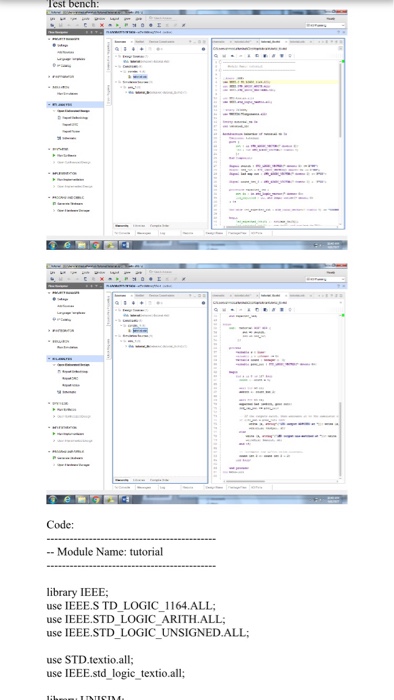
Task: Click the '-- Module Name: tutorial' line
Action: click(x=104, y=552)
